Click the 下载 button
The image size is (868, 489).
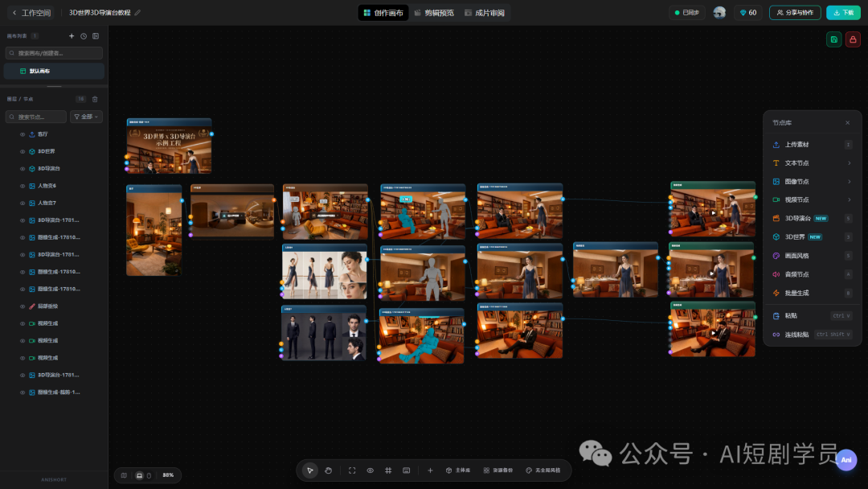click(x=844, y=13)
